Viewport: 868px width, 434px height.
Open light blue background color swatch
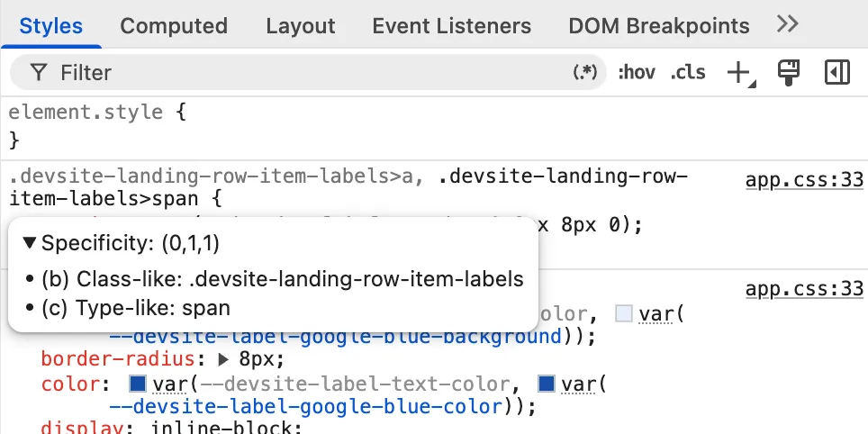624,314
